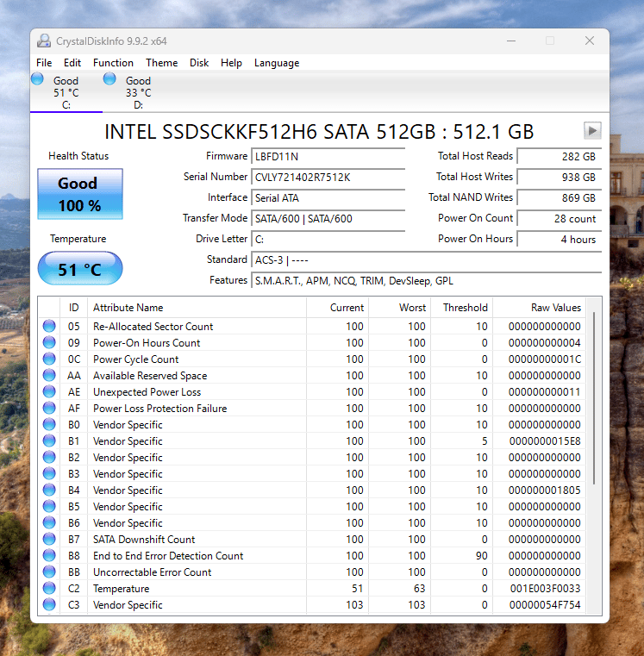Click the Features field
The image size is (644, 656).
coord(427,281)
